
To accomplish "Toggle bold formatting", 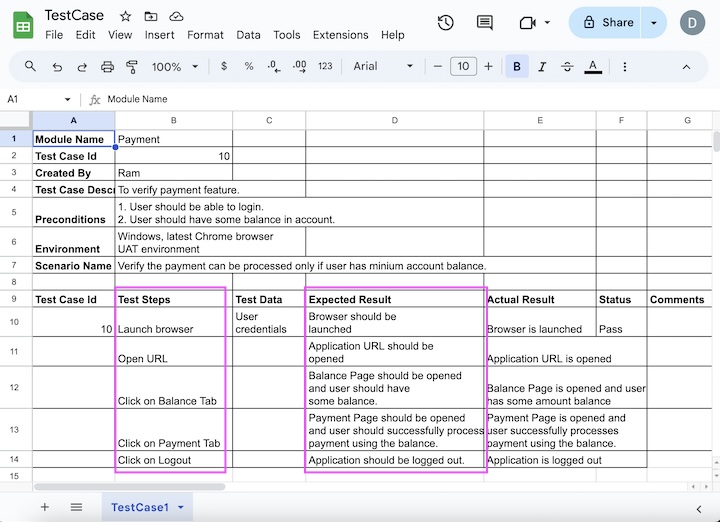I will pyautogui.click(x=517, y=67).
